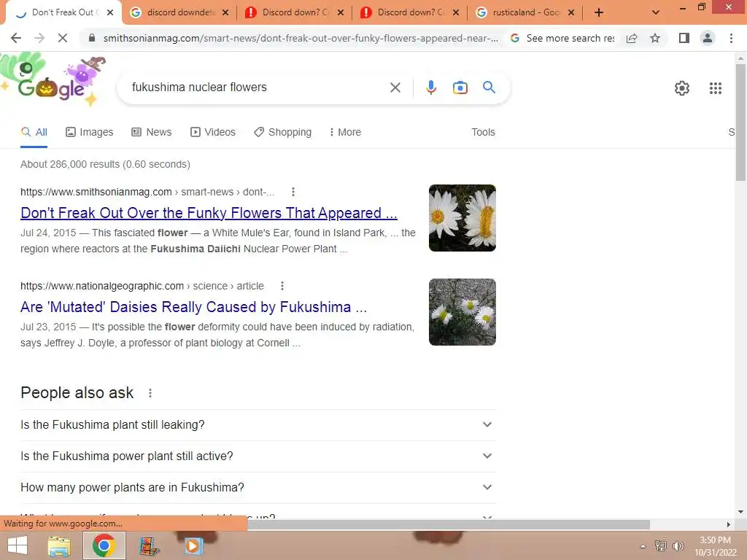Open 'Don't Freak Out Over the Funky Flowers' link
The image size is (747, 560).
(x=209, y=213)
